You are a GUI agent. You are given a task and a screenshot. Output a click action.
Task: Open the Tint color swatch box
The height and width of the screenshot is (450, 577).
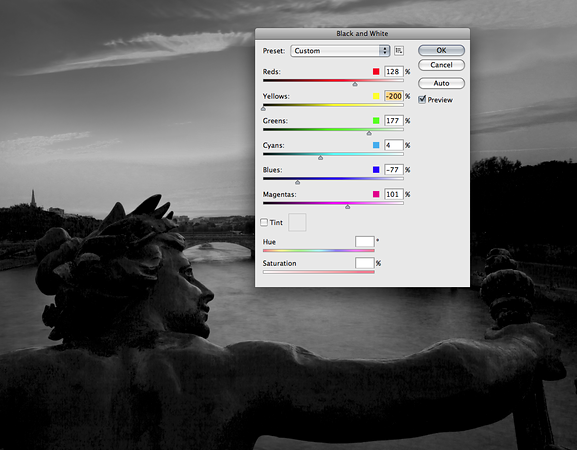point(297,222)
